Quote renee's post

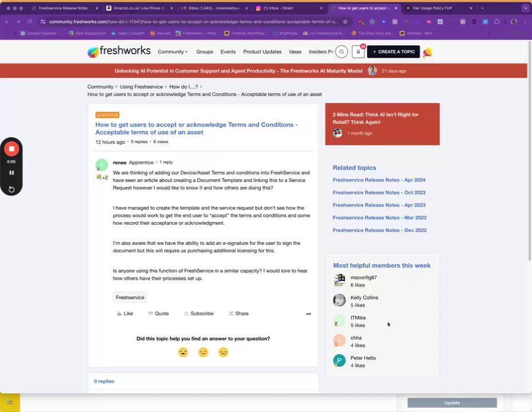coord(158,314)
